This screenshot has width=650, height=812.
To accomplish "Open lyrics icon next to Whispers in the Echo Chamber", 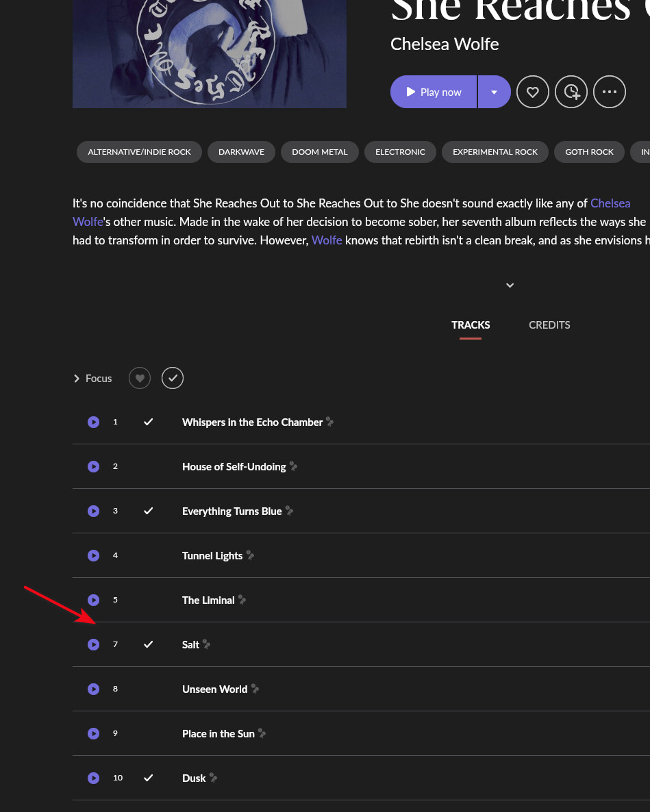I will [330, 422].
